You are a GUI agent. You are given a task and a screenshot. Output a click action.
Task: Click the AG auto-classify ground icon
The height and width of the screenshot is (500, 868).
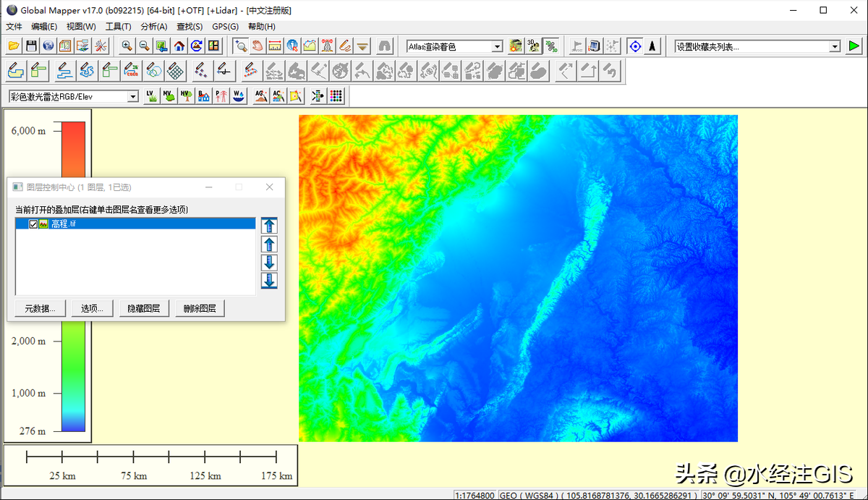260,96
